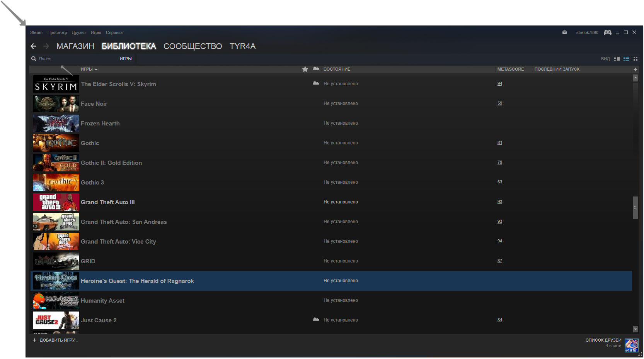Select the Humanity Asset title
This screenshot has height=359, width=644.
pos(102,300)
